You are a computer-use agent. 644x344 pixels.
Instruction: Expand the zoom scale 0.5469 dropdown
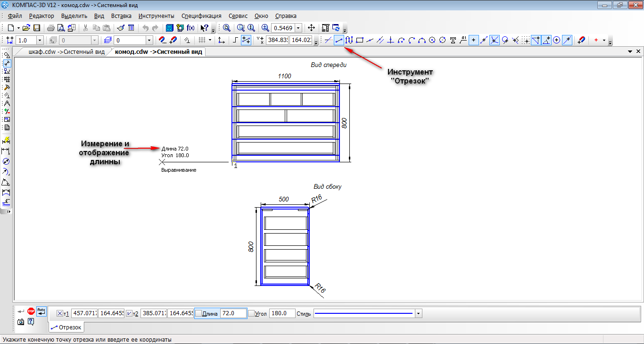pos(298,28)
